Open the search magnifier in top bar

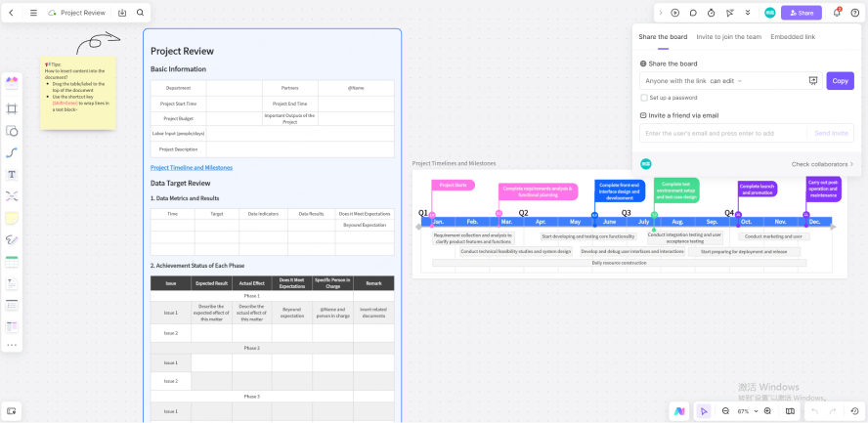140,13
